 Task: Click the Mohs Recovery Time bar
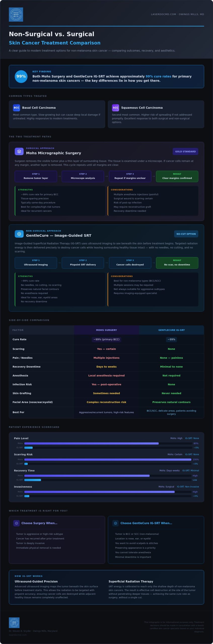pos(87,476)
